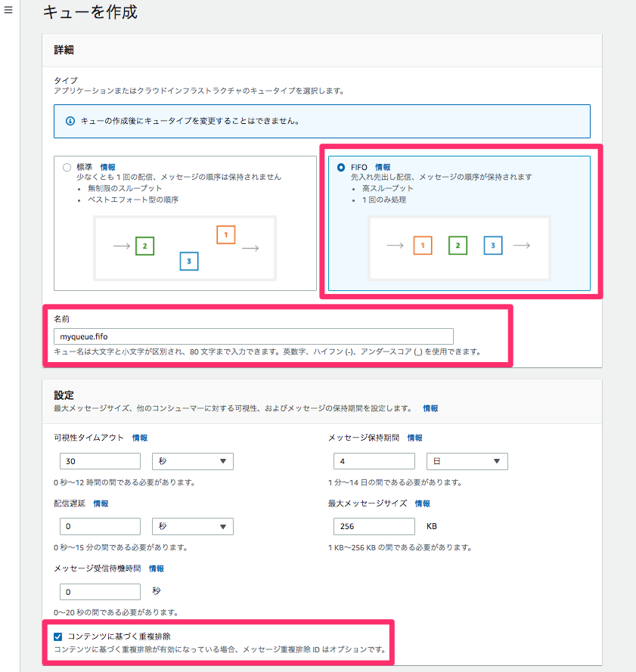Screen dimensions: 636x672
Task: Open the 日 unit dropdown for メッセージ保持期間
Action: tap(467, 461)
